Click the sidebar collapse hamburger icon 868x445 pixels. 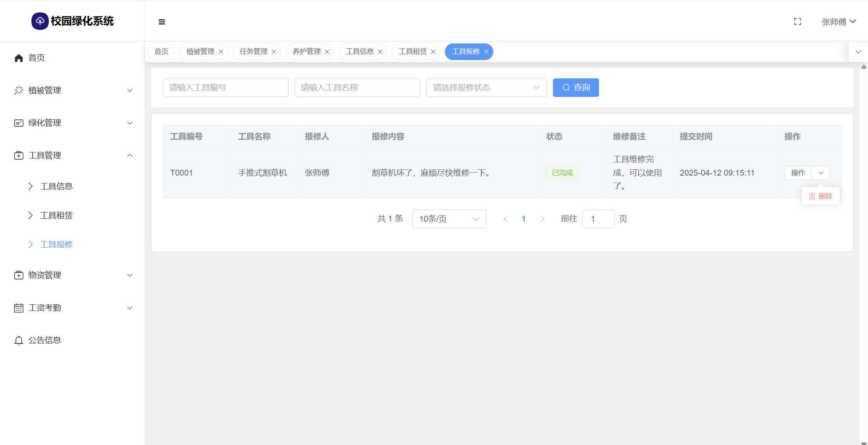[x=162, y=22]
